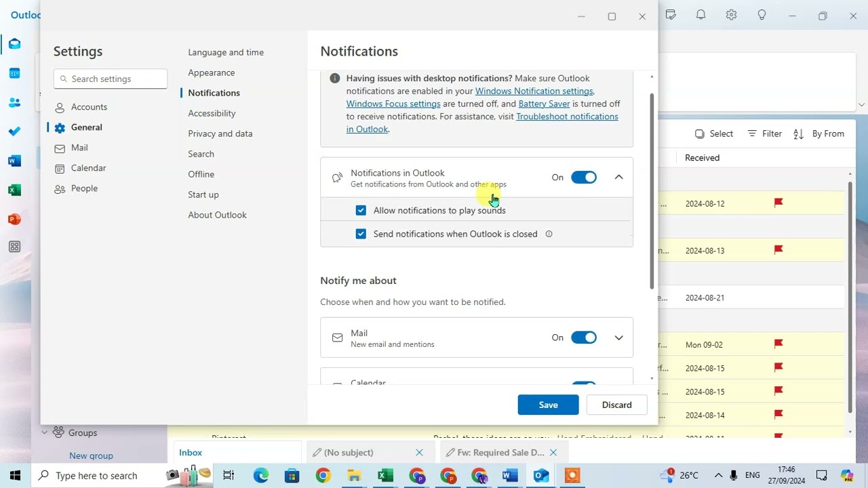The height and width of the screenshot is (488, 868).
Task: Open Accessibility settings page
Action: 212,113
